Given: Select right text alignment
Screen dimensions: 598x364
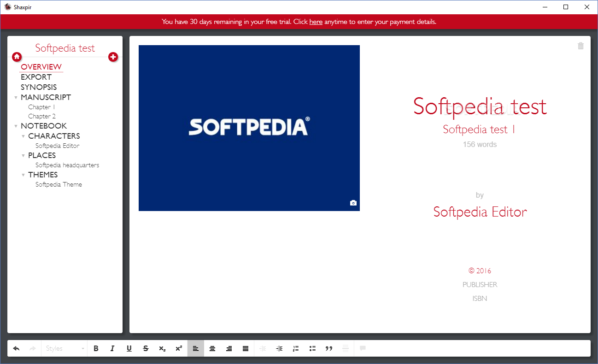Looking at the screenshot, I should click(x=229, y=348).
